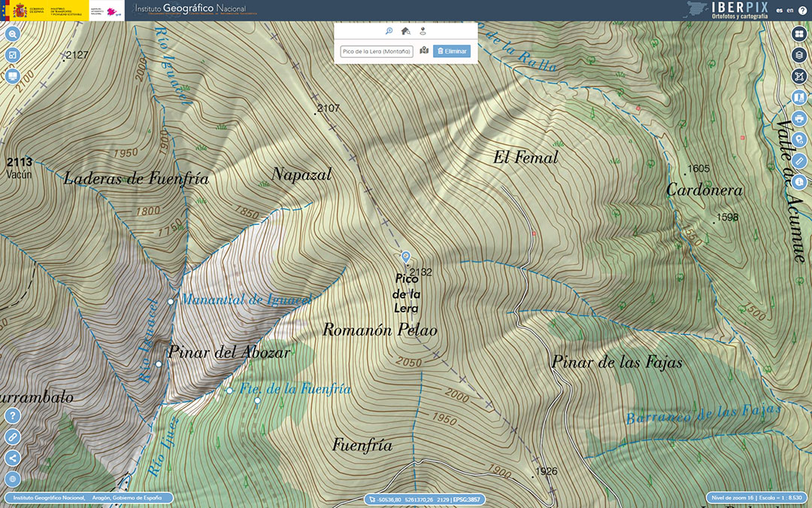Switch language to Spanish 'es'
The image size is (812, 508).
(780, 10)
